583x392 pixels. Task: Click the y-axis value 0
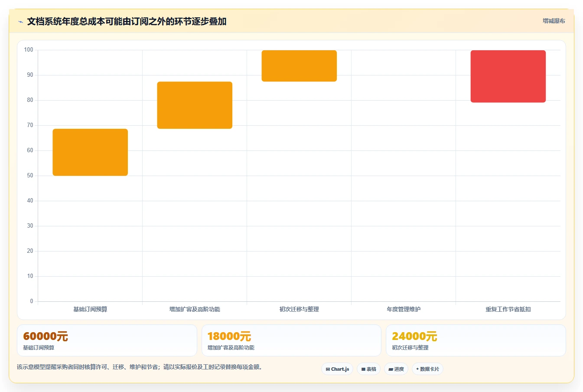pos(32,301)
